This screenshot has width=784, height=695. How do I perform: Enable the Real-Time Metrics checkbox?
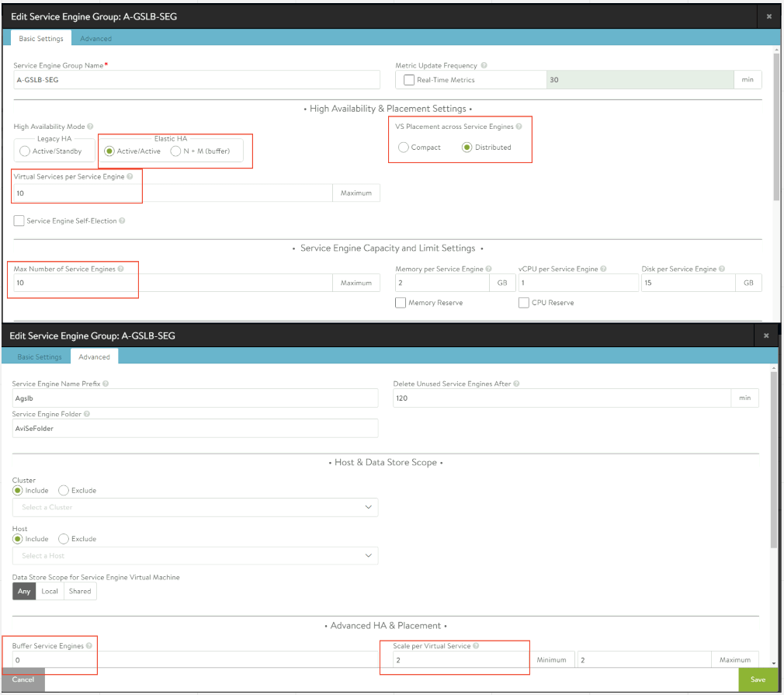coord(409,80)
